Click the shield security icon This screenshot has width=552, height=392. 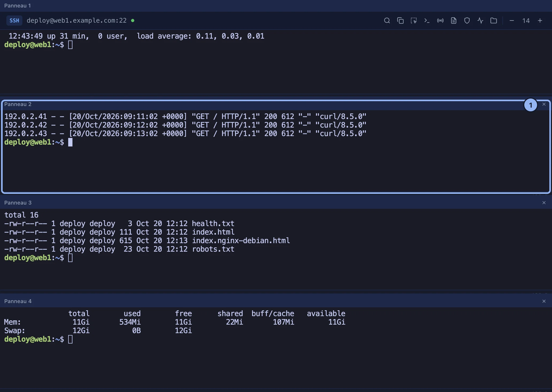coord(467,21)
